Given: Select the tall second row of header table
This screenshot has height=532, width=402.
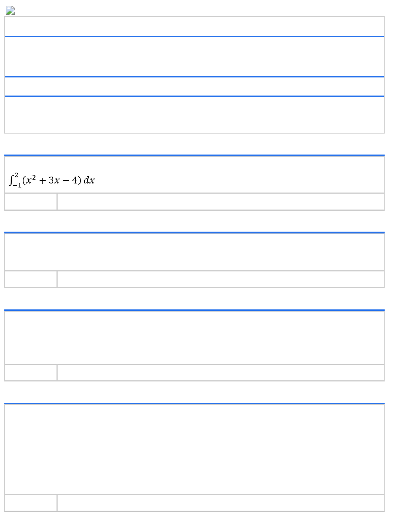Looking at the screenshot, I should click(194, 57).
